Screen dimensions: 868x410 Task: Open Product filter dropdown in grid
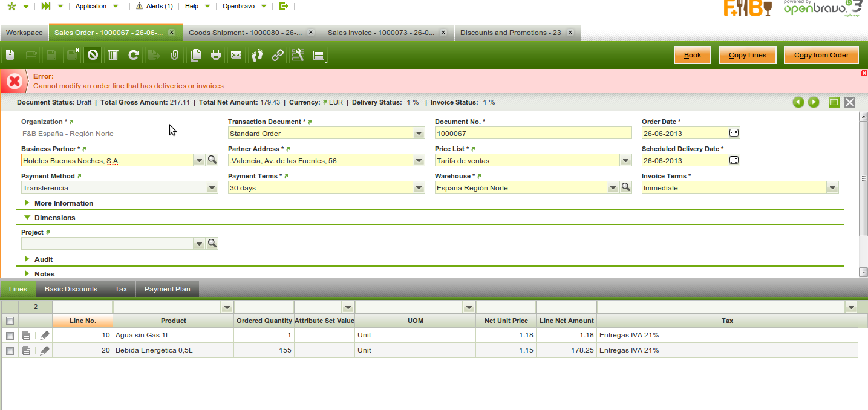pos(227,307)
